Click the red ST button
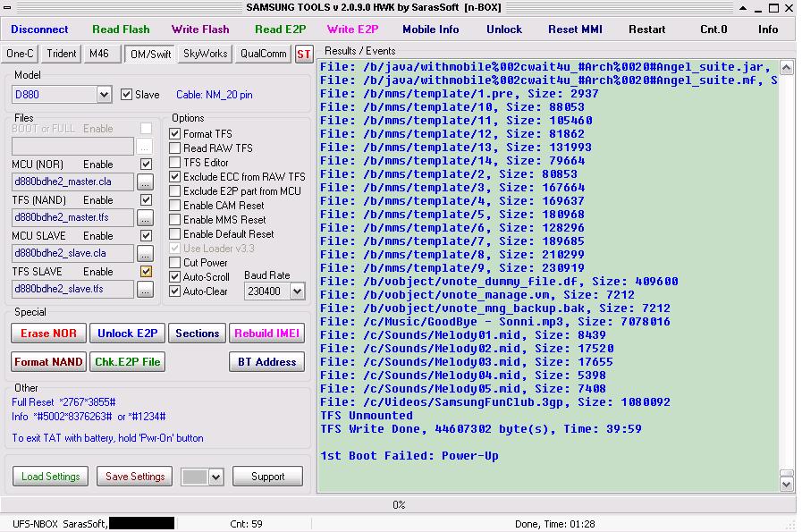Viewport: 802px width, 532px height. (304, 55)
